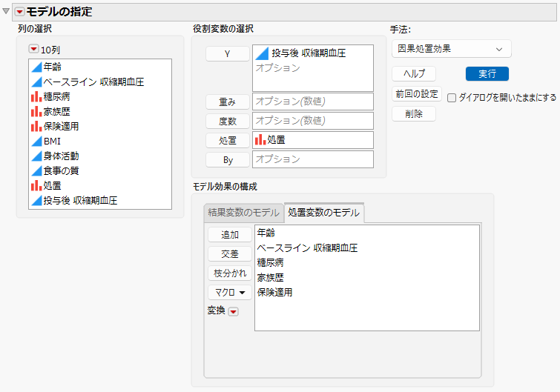Click the continuous icon next to 年齢 column
The width and height of the screenshot is (560, 392).
36,67
